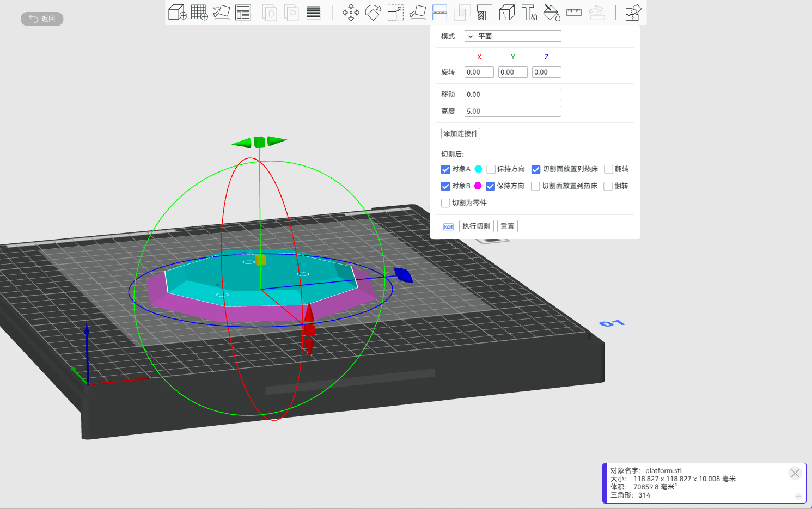Screen dimensions: 812x509
Task: Select the Rotate tool
Action: point(373,12)
